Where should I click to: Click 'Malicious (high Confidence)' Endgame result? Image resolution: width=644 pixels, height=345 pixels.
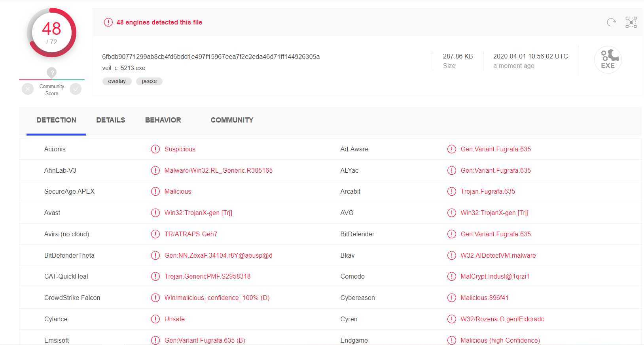(x=500, y=340)
